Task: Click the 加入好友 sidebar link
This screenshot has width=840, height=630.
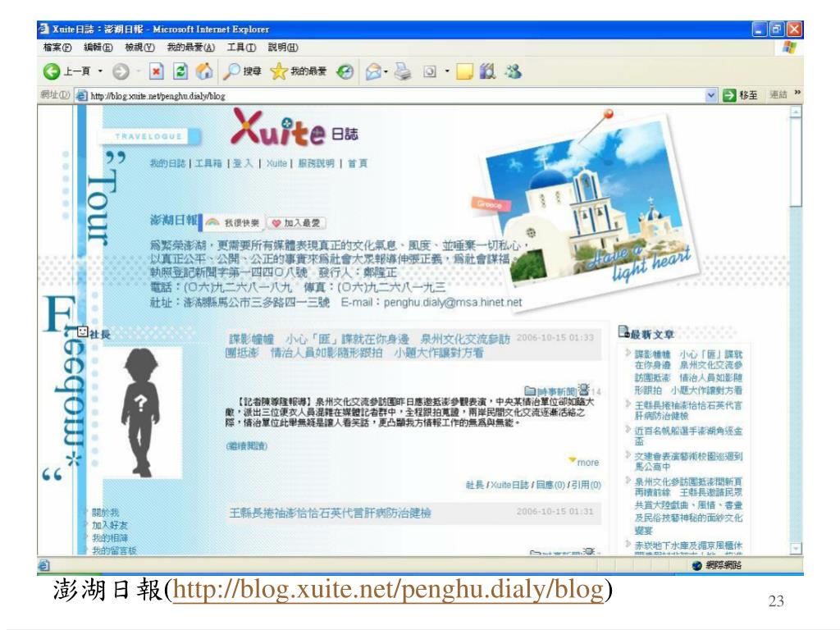Action: click(109, 525)
